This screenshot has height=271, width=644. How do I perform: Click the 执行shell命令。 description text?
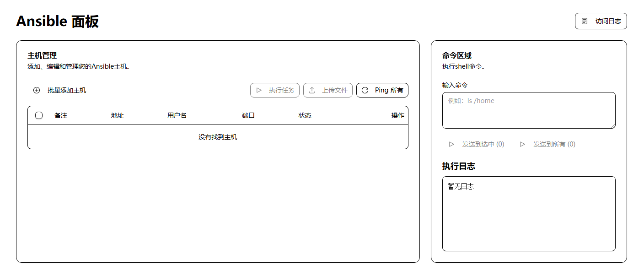pos(463,66)
